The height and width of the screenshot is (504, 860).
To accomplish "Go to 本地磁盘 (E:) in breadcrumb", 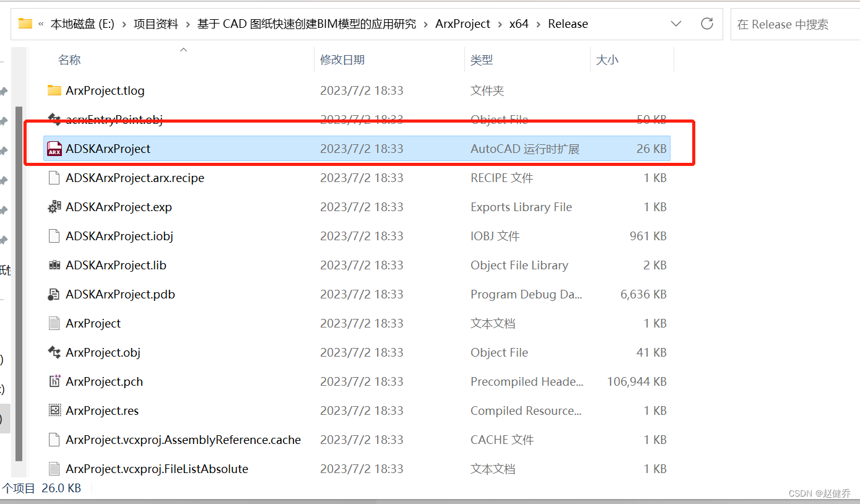I will pyautogui.click(x=82, y=24).
